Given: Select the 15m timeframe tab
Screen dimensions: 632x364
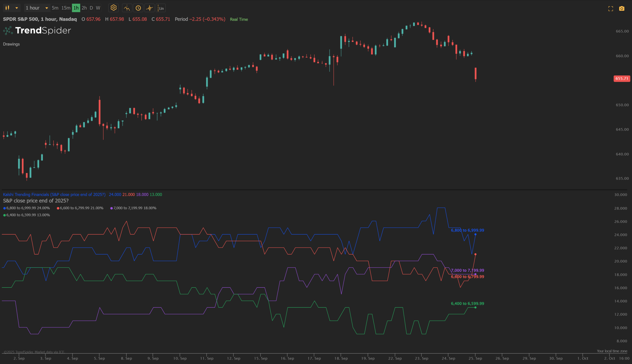Looking at the screenshot, I should click(65, 8).
